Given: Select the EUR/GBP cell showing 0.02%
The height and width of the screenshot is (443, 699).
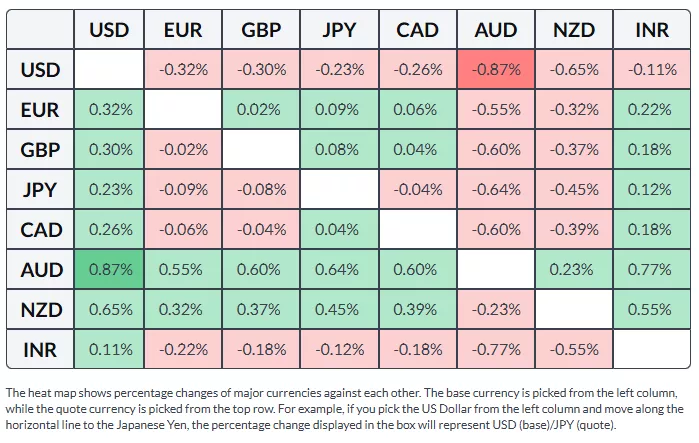Looking at the screenshot, I should [x=261, y=110].
